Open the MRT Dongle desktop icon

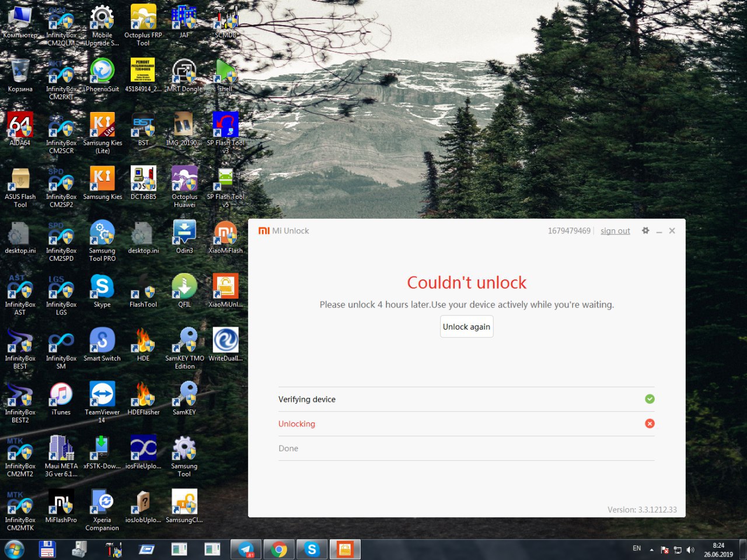tap(184, 76)
